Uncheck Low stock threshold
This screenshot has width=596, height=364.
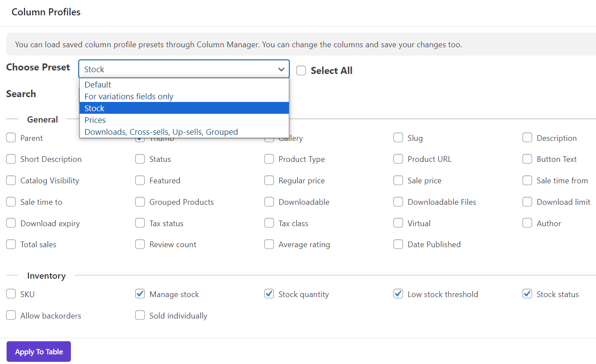pyautogui.click(x=398, y=294)
